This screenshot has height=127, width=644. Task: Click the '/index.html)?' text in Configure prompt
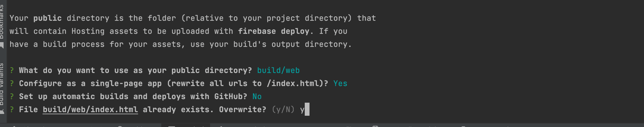point(297,83)
